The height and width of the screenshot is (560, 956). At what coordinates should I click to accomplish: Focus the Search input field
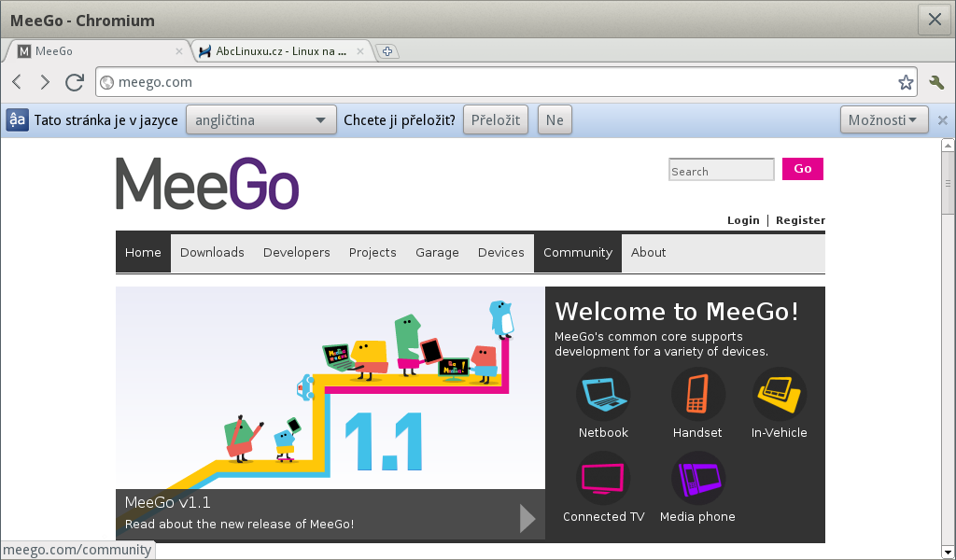point(722,170)
